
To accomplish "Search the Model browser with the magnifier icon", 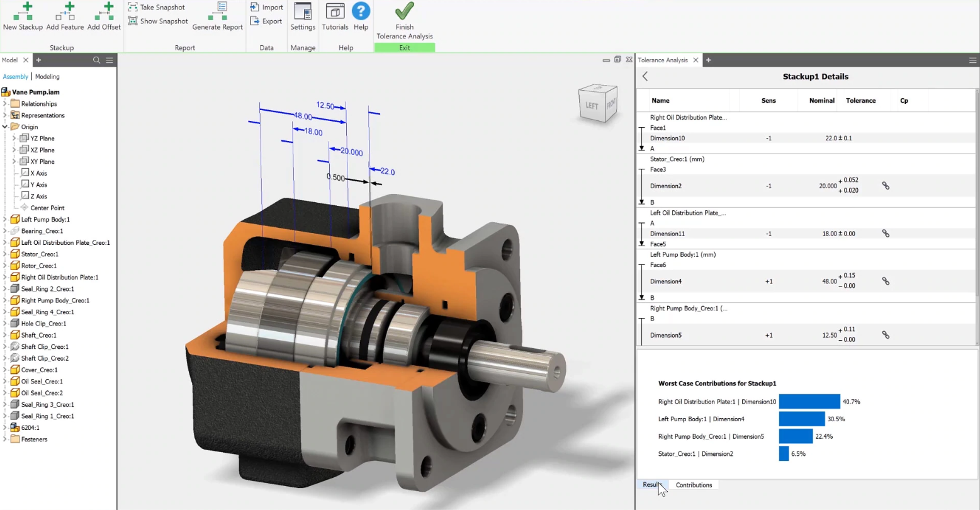I will click(96, 60).
